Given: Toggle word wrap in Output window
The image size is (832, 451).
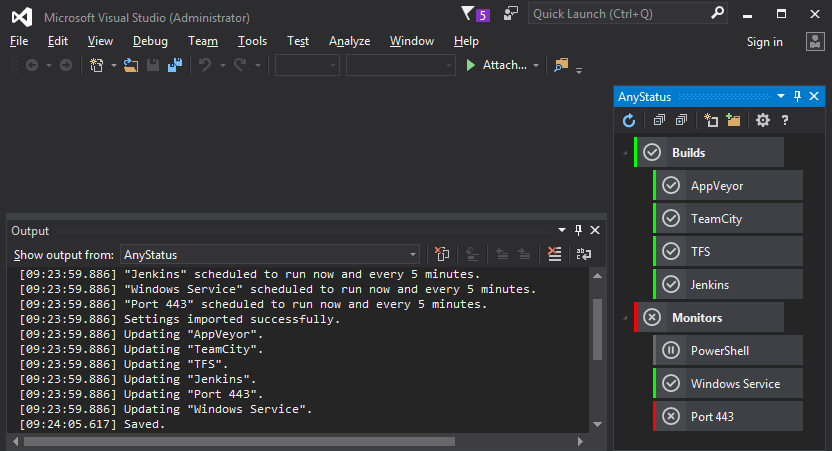Looking at the screenshot, I should click(x=583, y=255).
